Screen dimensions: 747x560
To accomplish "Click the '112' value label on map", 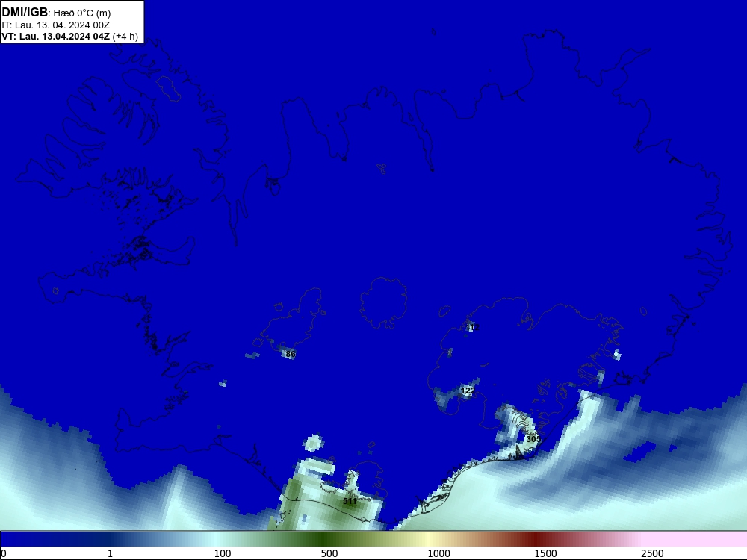I will pyautogui.click(x=471, y=328).
